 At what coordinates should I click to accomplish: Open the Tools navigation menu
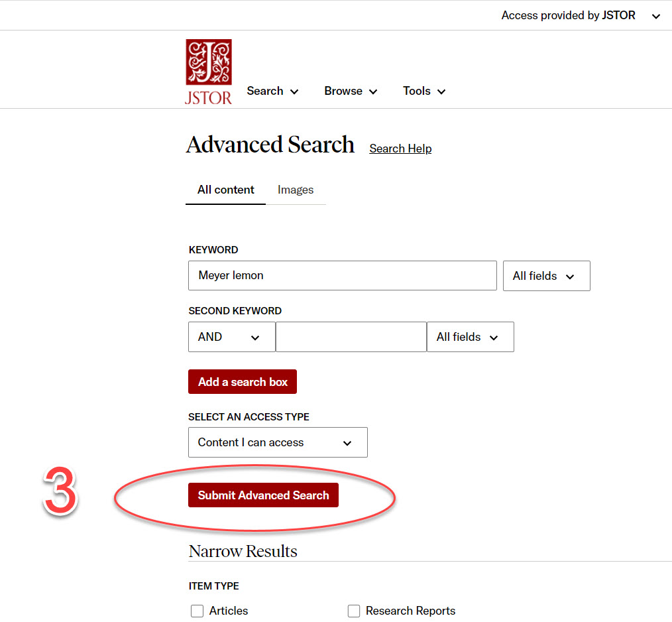[x=423, y=92]
